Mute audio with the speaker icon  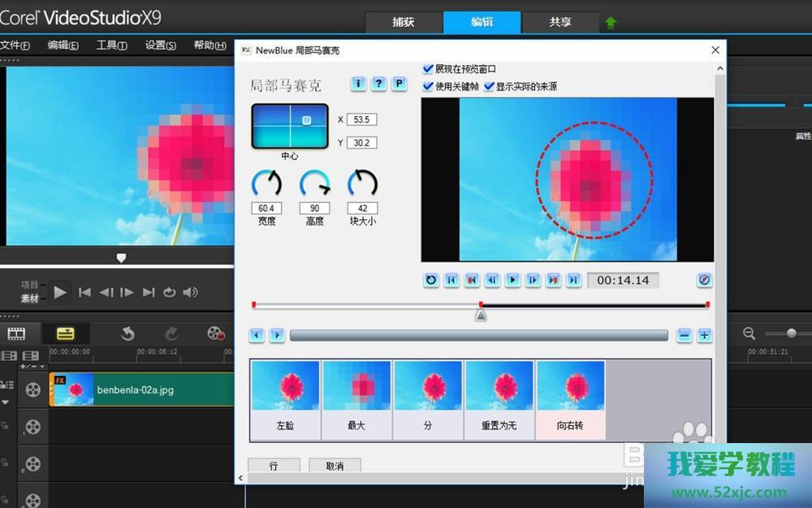pyautogui.click(x=191, y=292)
